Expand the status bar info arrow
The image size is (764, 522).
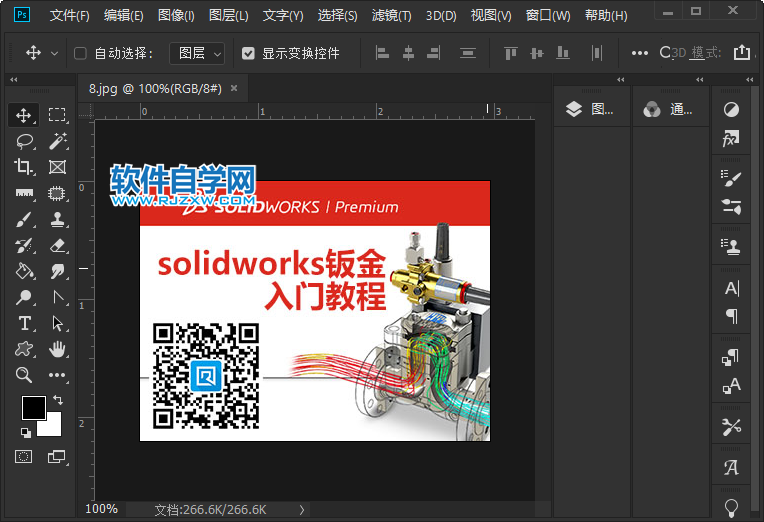pos(302,509)
